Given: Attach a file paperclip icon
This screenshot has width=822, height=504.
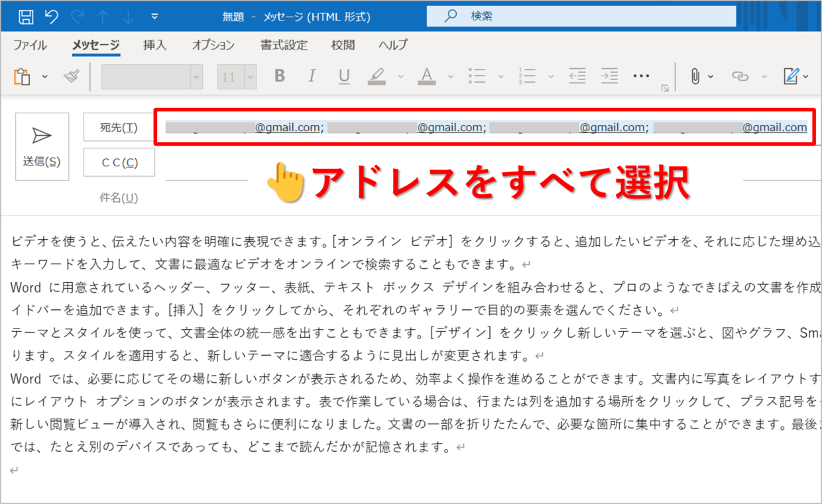Looking at the screenshot, I should tap(695, 77).
